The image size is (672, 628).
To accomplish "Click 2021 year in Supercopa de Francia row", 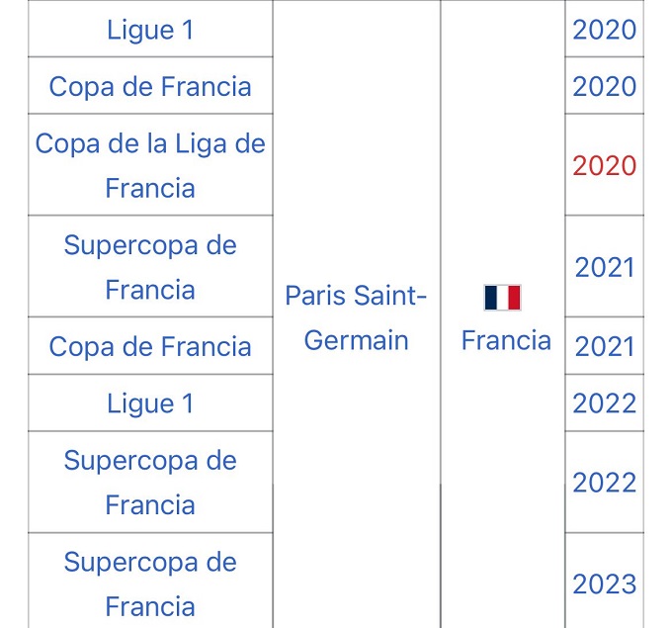I will (x=605, y=267).
